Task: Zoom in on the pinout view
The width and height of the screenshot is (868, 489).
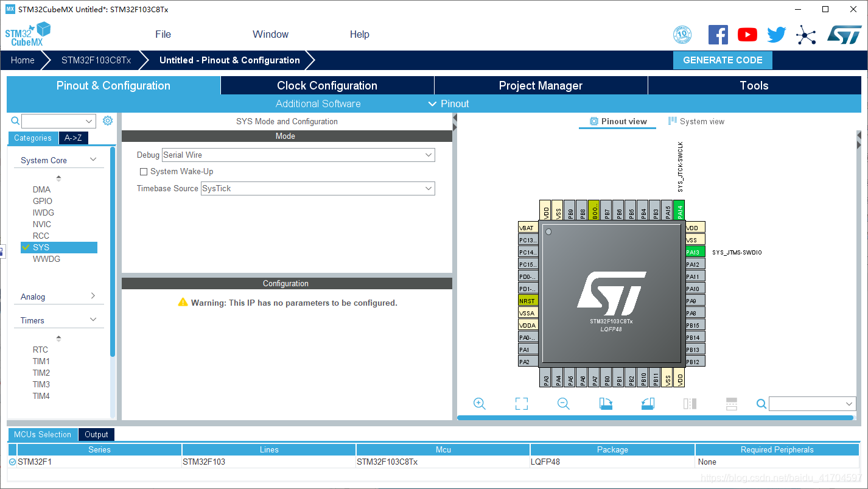Action: [479, 403]
